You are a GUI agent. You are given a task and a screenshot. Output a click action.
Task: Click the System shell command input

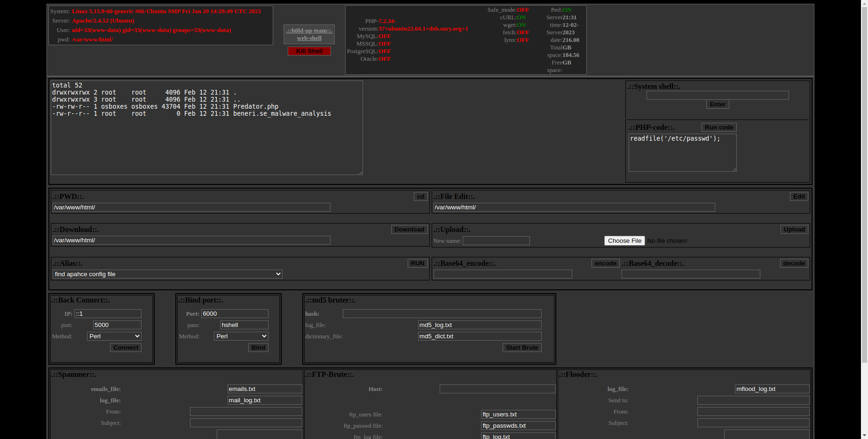point(718,95)
